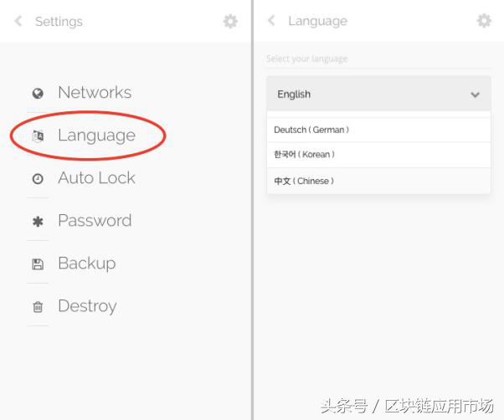
Task: Click the floppy disk icon beside Backup
Action: tap(38, 264)
